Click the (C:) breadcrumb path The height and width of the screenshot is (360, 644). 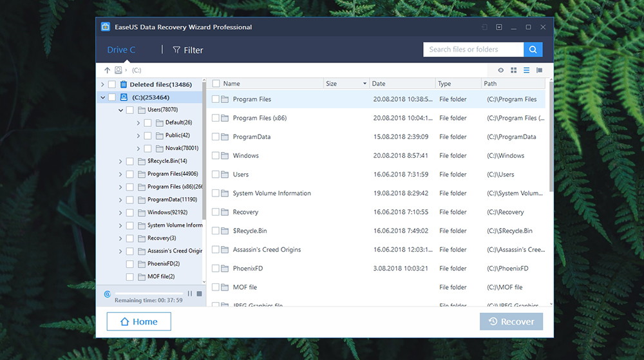[x=137, y=71]
